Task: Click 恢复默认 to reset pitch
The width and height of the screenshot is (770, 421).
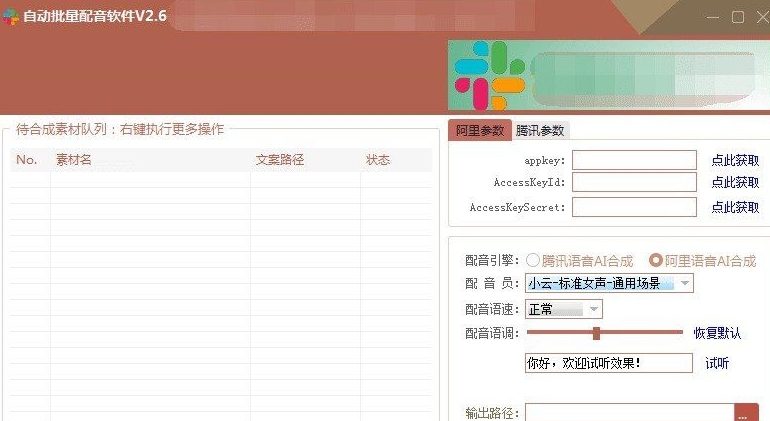Action: (x=717, y=333)
